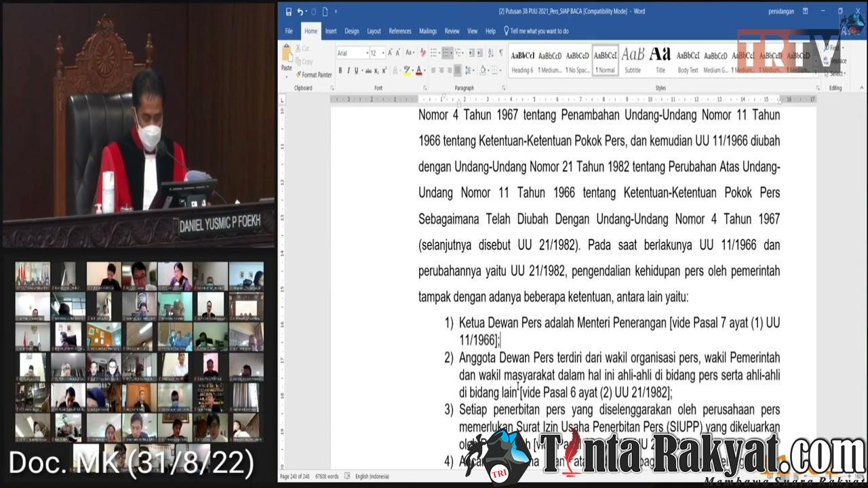Cut the selected text

(x=302, y=48)
